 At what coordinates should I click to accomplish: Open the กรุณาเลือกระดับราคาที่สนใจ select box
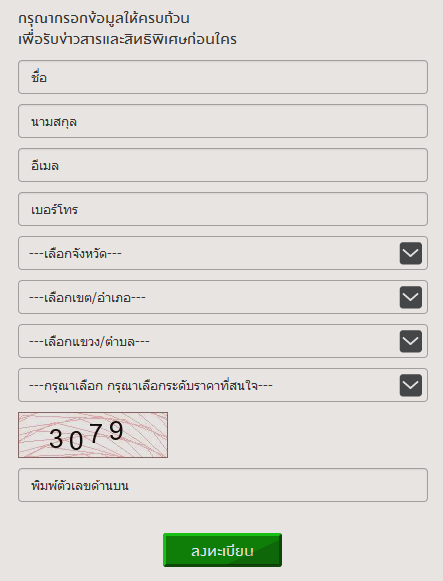[x=223, y=385]
